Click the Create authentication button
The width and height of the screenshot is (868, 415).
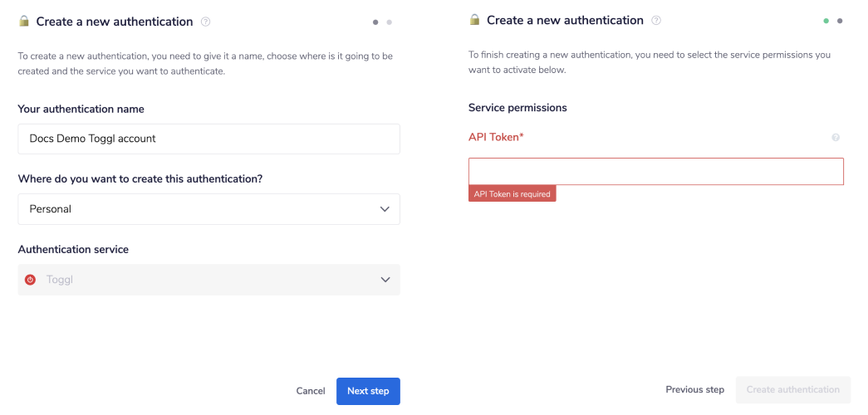[x=792, y=389]
